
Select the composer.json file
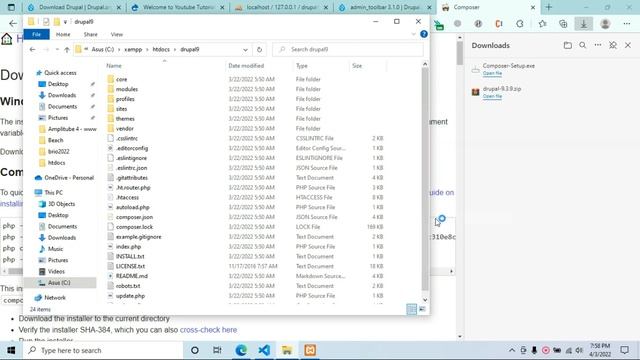point(134,217)
